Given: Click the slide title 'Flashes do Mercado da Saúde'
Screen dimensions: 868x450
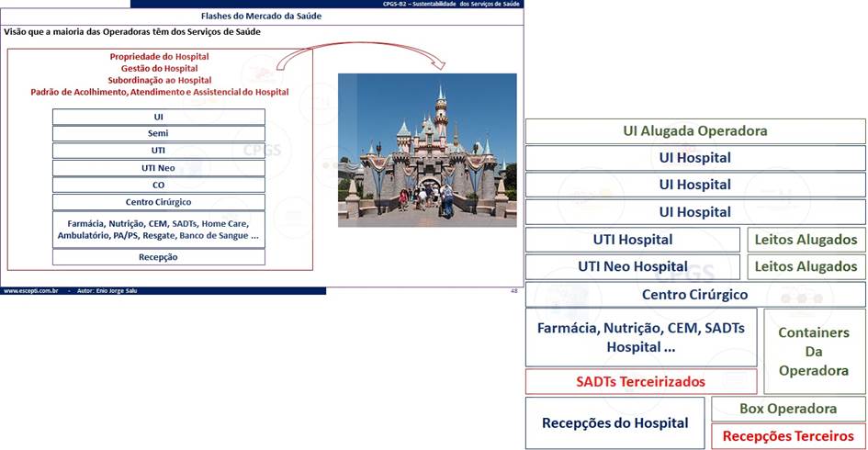Looking at the screenshot, I should (261, 16).
